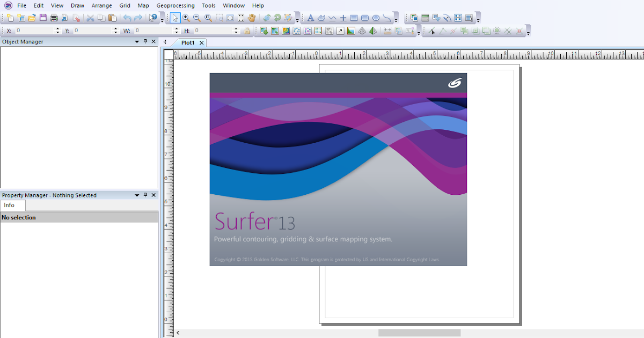Close the Object Manager panel
644x338 pixels.
click(x=153, y=41)
